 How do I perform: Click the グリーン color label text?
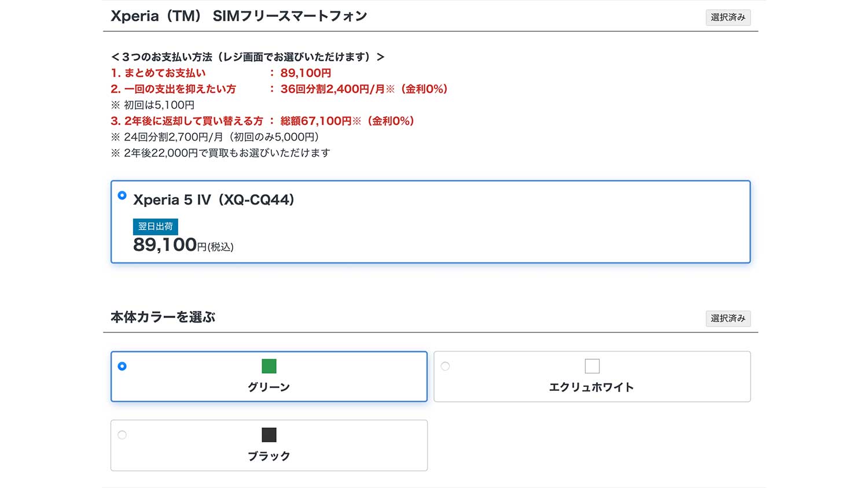tap(269, 387)
